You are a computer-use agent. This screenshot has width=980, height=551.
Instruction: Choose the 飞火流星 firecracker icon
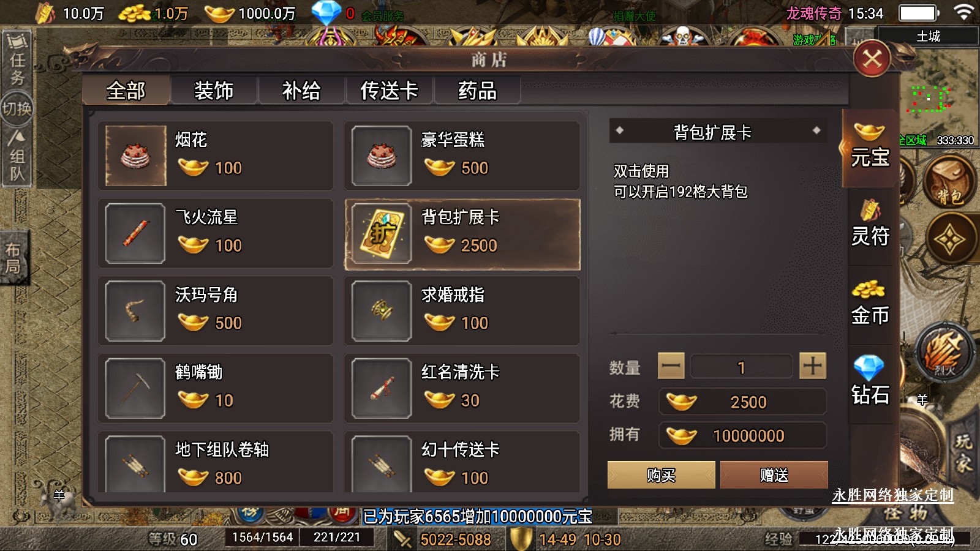(135, 233)
